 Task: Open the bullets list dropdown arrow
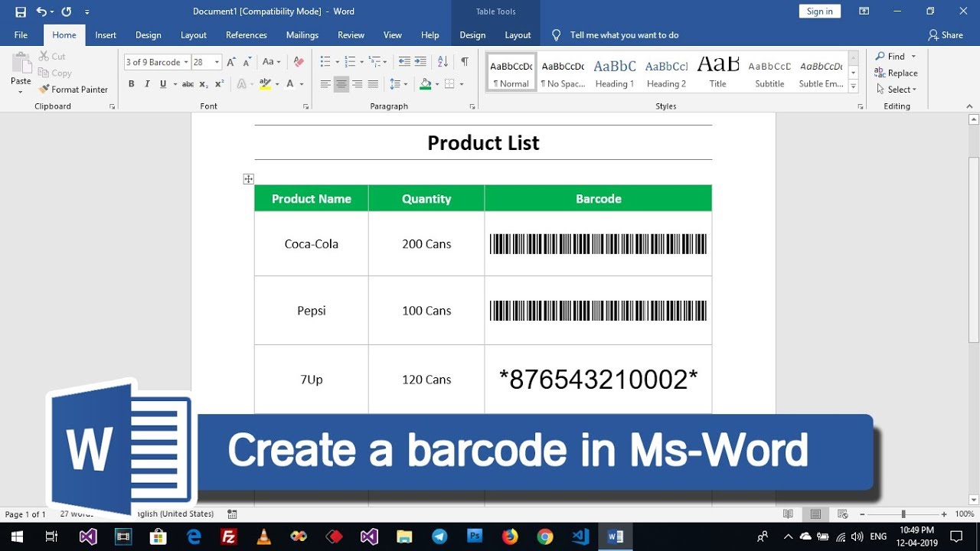337,62
